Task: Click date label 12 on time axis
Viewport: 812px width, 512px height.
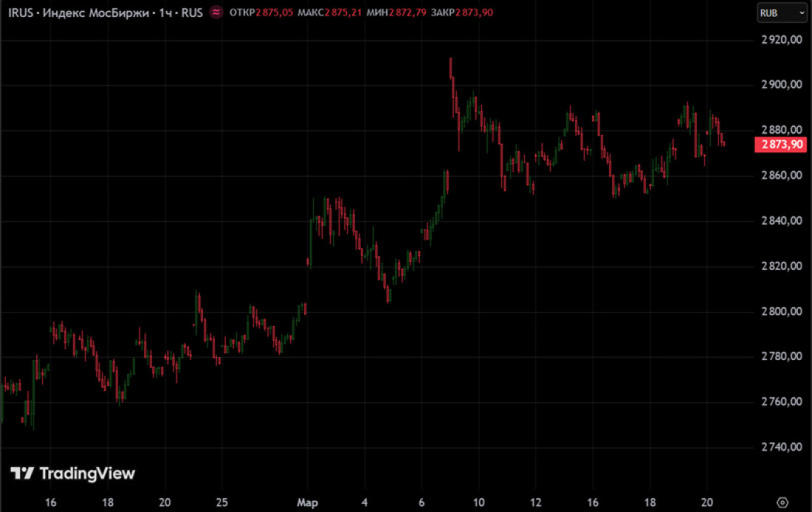Action: [535, 502]
